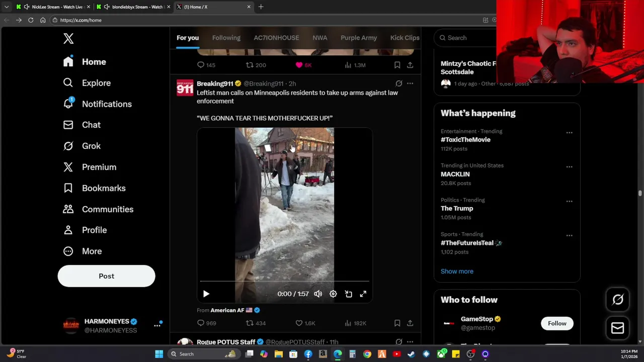
Task: Open Grok actions on Breaking911 post
Action: 398,83
